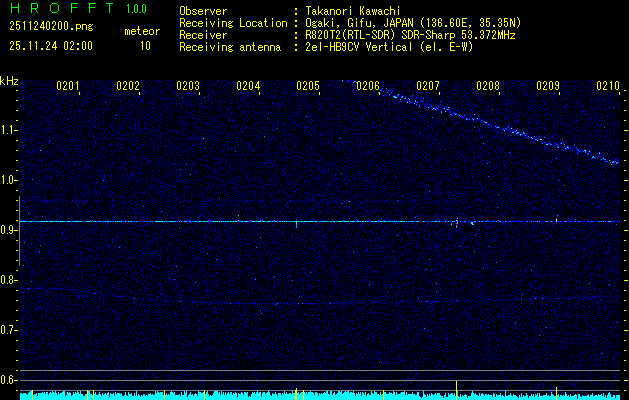629x400 pixels.
Task: Click receiver line R820T2(RTL-SDR) SDR-Sharp 53.372MHz
Action: (x=410, y=35)
